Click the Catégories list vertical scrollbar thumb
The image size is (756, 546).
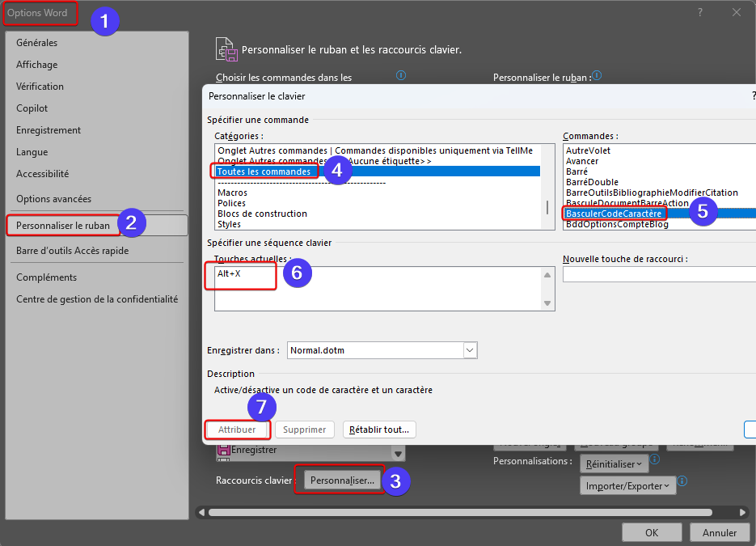[x=547, y=207]
